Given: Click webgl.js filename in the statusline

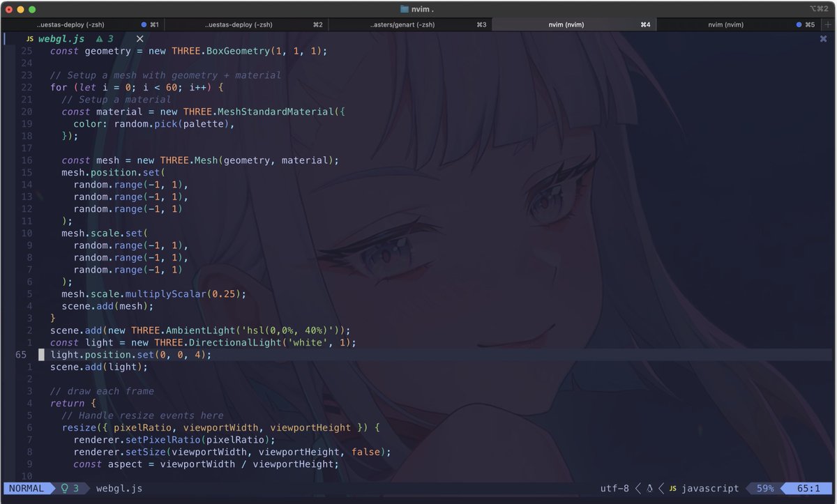Looking at the screenshot, I should (119, 489).
